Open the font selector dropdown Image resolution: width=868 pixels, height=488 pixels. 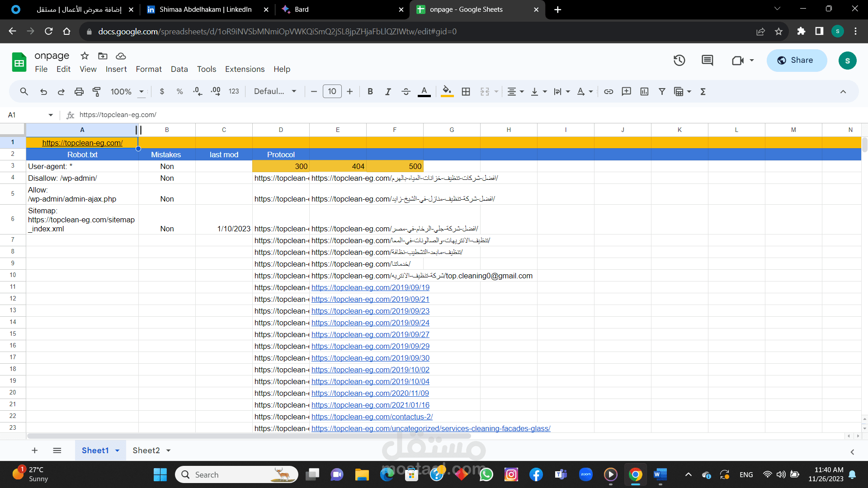click(274, 91)
